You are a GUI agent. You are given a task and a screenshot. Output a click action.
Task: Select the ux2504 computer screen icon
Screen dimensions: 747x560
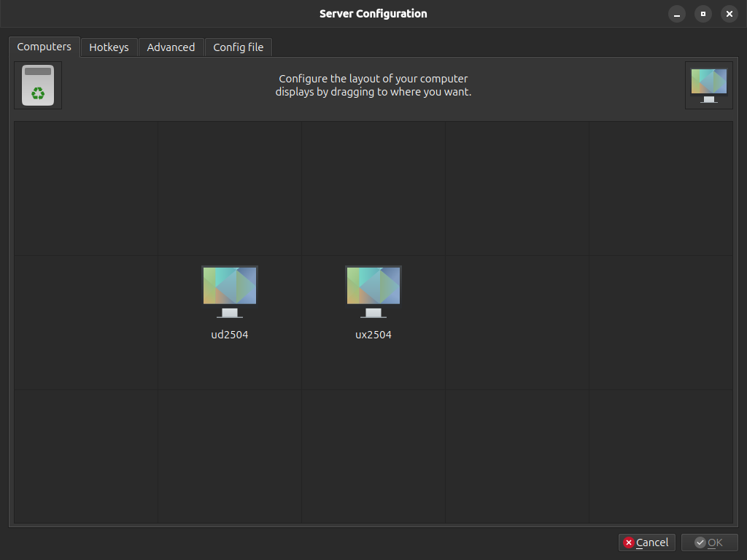(373, 287)
